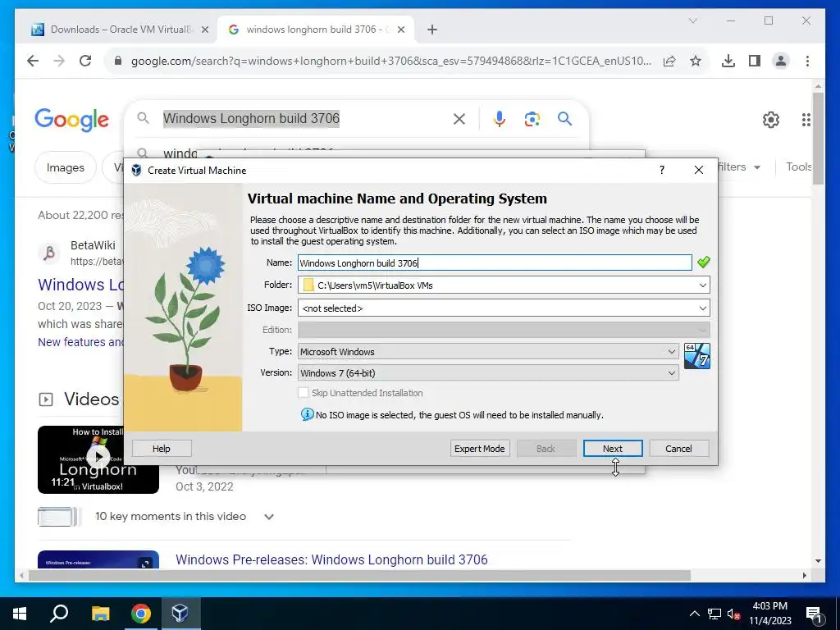
Task: Close the windows longhorn build 3706 tab
Action: click(x=402, y=30)
